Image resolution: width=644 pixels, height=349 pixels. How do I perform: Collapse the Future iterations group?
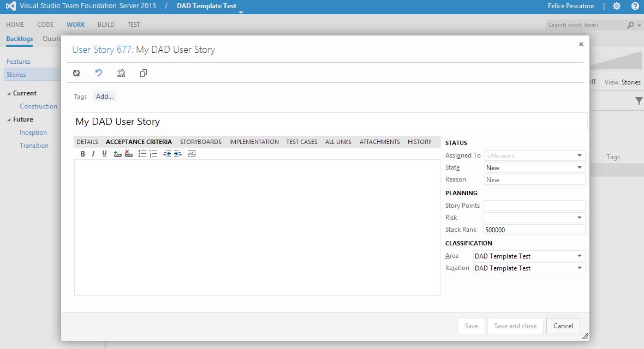pos(9,120)
